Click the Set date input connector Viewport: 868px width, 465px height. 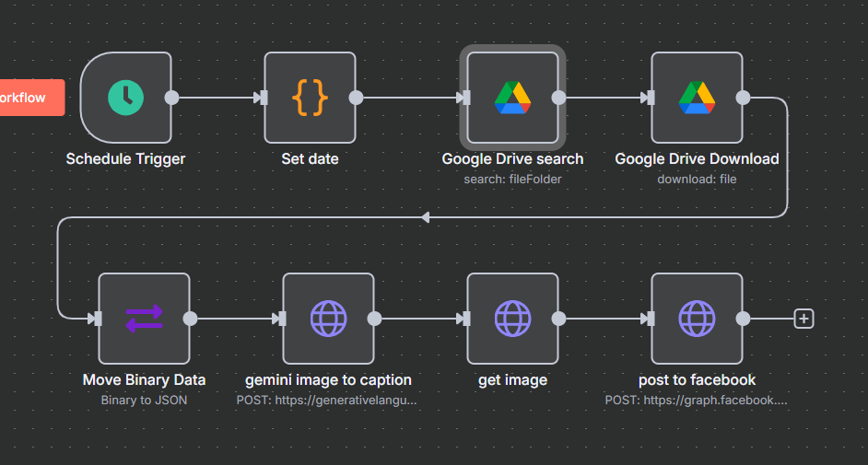pos(264,98)
